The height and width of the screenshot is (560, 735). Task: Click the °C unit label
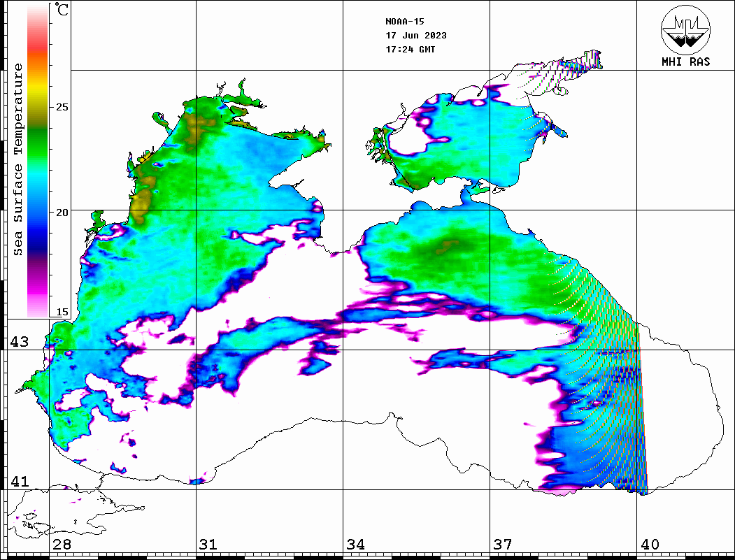click(62, 9)
